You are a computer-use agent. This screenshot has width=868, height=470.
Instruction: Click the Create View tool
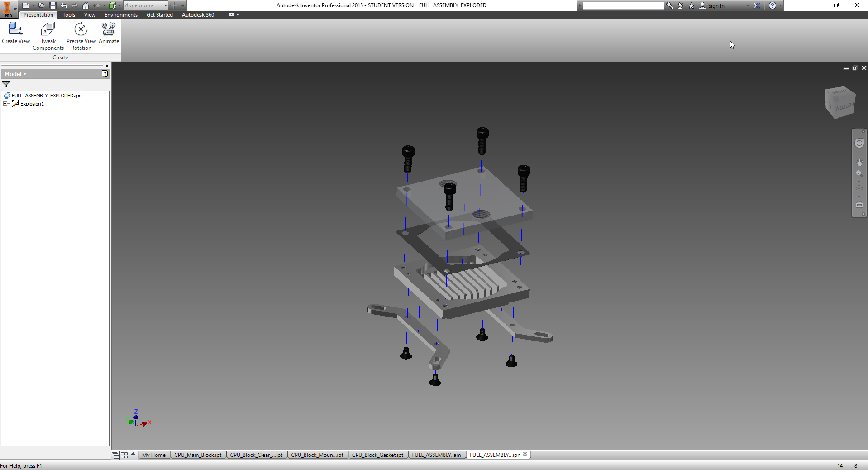coord(15,33)
